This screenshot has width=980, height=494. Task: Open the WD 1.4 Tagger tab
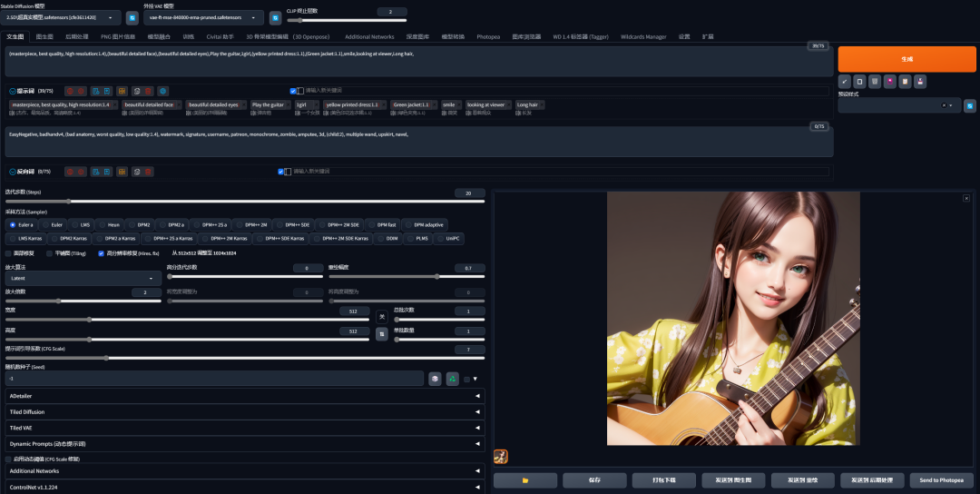click(581, 37)
